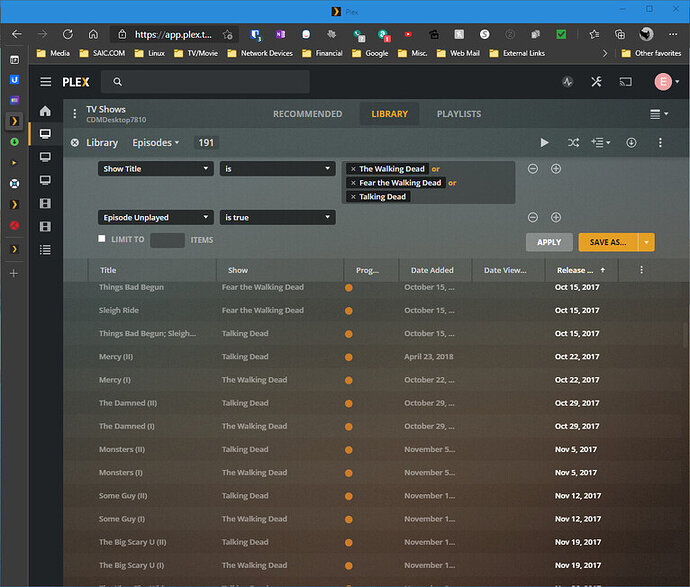
Task: Open episode 'Sleigh Ride'
Action: pyautogui.click(x=119, y=310)
